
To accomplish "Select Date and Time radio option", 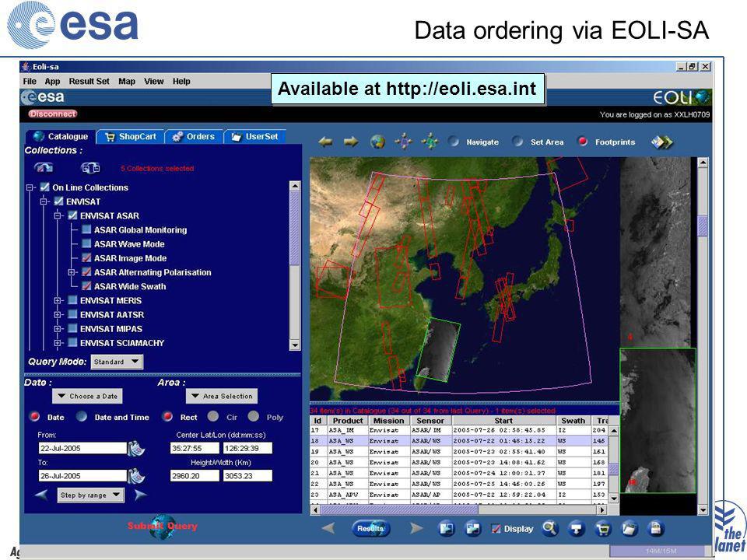I will (x=82, y=417).
